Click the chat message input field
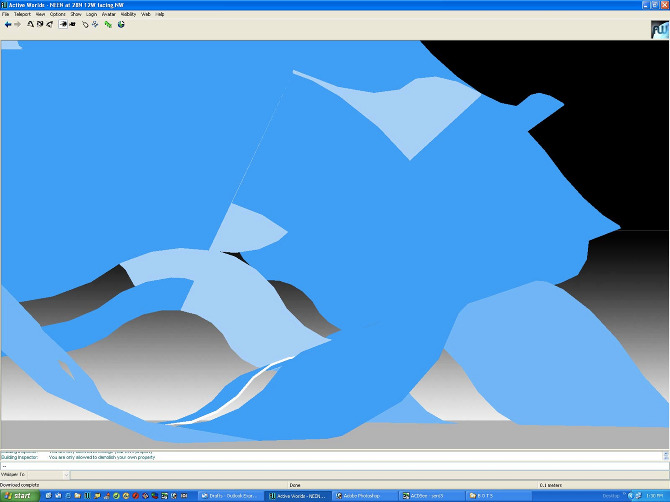This screenshot has height=502, width=670. coord(330,465)
